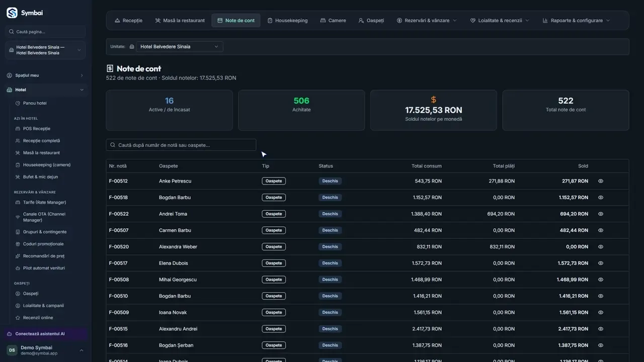View Andrei Toma's note eye icon

[x=601, y=214]
